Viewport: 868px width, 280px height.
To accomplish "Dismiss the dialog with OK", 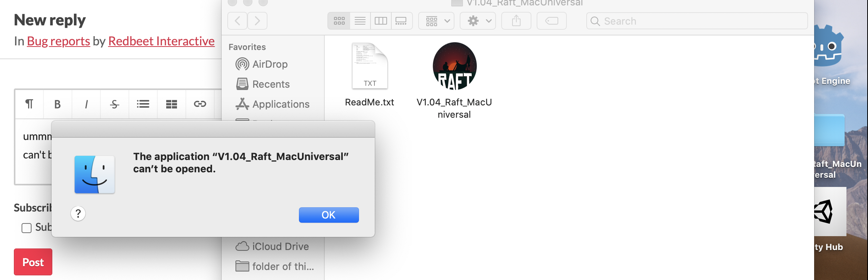I will click(x=329, y=215).
